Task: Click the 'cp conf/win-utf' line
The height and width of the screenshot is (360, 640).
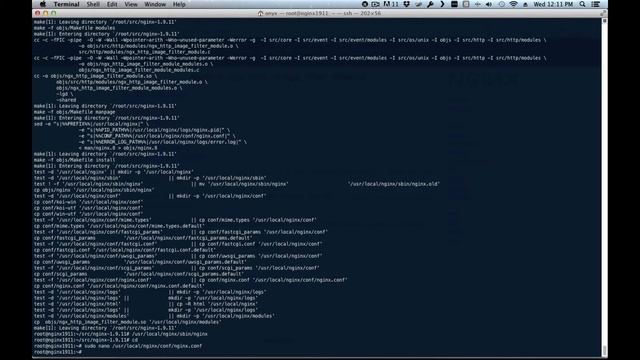Action: [88, 214]
